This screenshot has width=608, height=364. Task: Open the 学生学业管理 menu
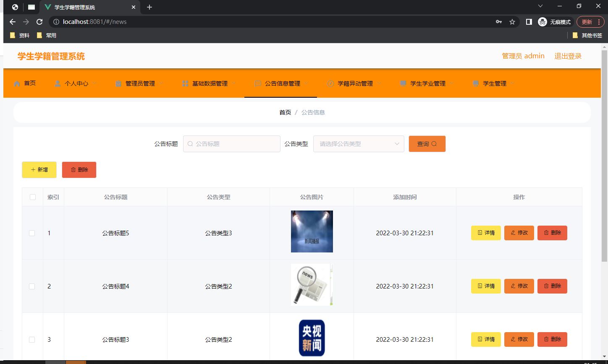coord(427,83)
